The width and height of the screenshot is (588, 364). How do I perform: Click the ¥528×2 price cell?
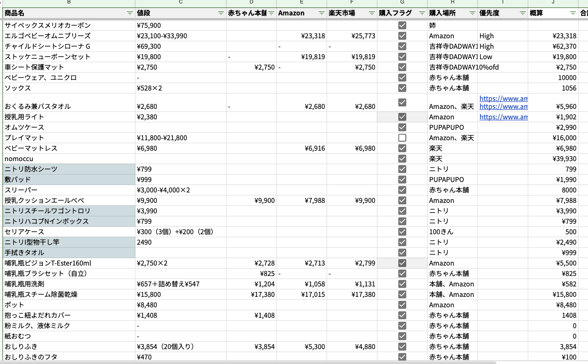point(181,89)
